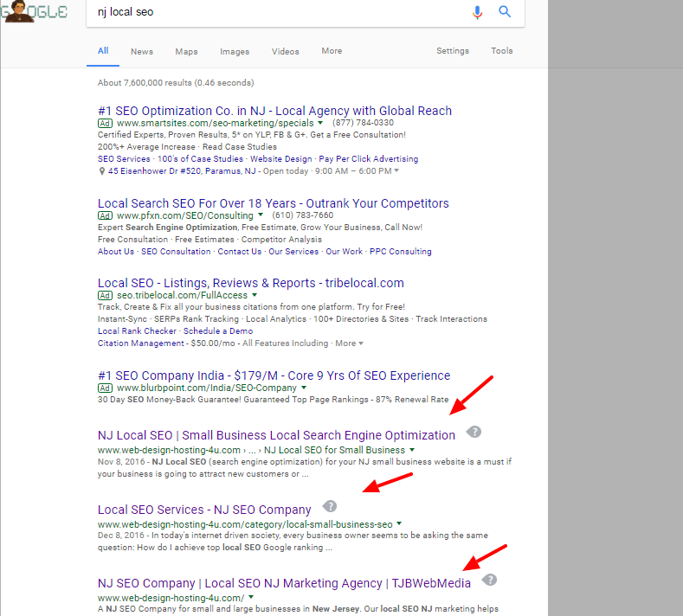Viewport: 683px width, 616px height.
Task: Open search Tools
Action: click(x=502, y=51)
